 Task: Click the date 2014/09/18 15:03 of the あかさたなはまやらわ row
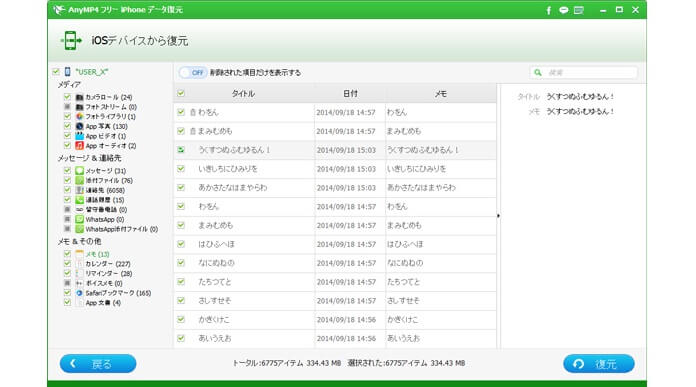(x=346, y=188)
